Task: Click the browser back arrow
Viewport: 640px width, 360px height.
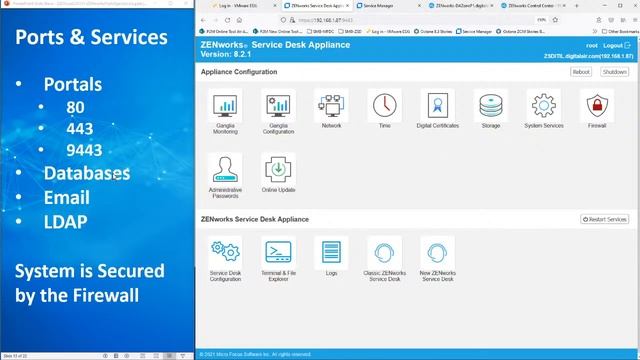Action: pyautogui.click(x=203, y=20)
